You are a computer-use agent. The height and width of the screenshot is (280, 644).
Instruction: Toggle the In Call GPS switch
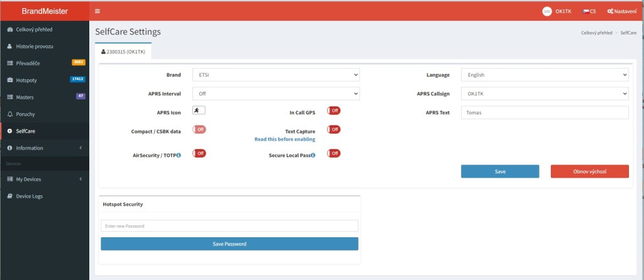(333, 110)
